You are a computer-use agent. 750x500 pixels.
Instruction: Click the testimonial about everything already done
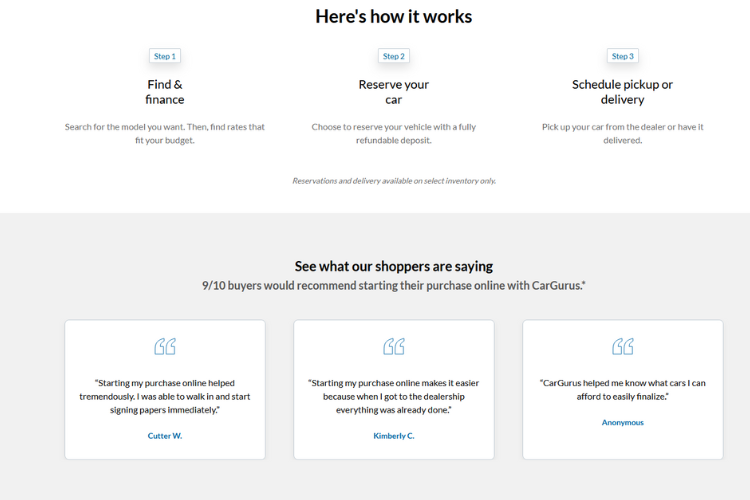click(394, 396)
